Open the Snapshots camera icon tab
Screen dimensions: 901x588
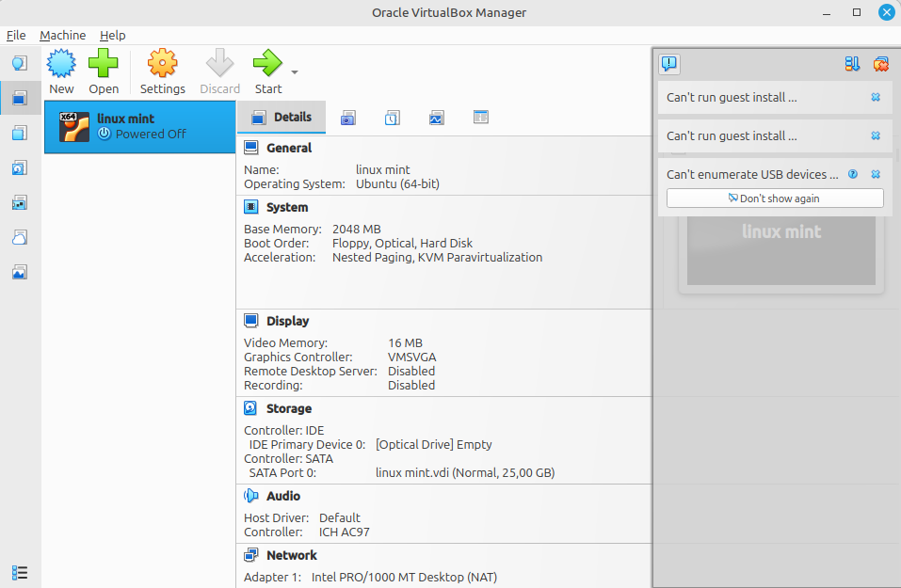348,118
